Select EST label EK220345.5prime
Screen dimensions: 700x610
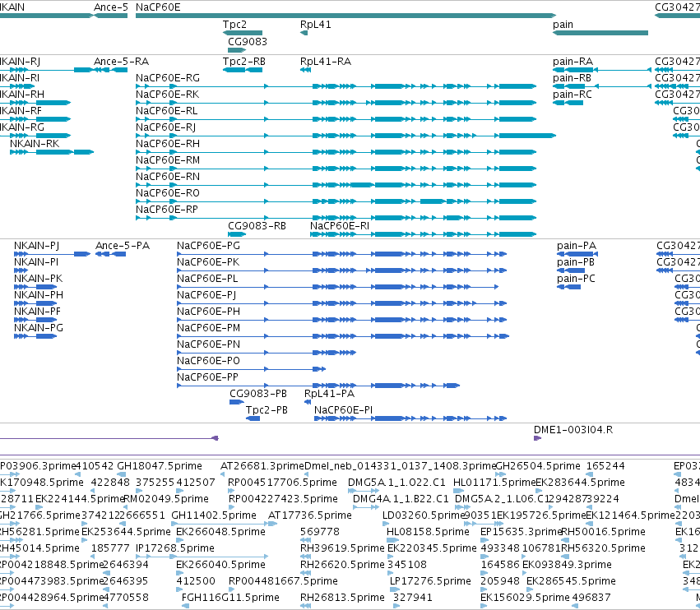432,548
